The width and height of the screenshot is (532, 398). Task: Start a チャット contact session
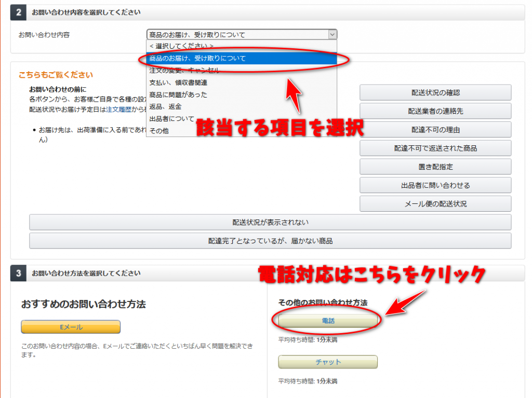click(328, 362)
